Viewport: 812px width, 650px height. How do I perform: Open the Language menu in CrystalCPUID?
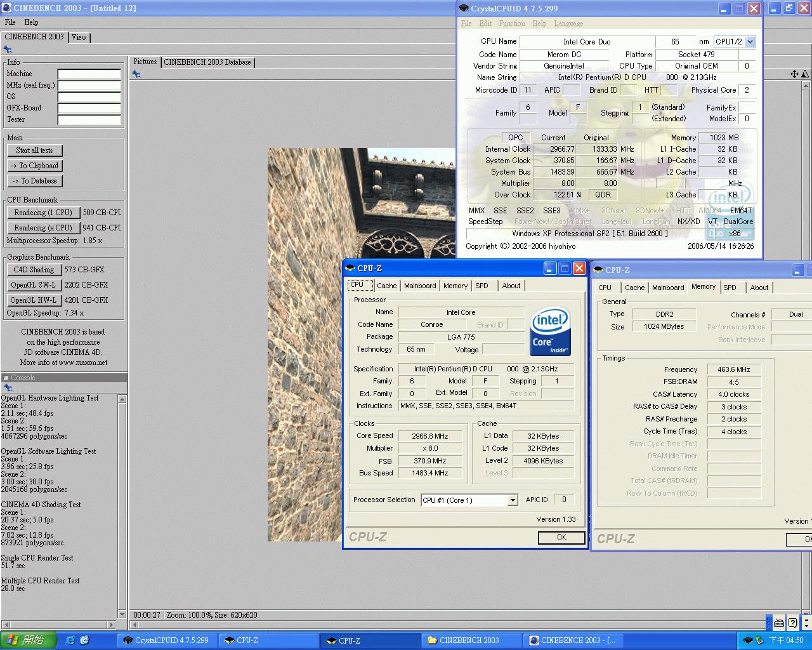pos(568,23)
